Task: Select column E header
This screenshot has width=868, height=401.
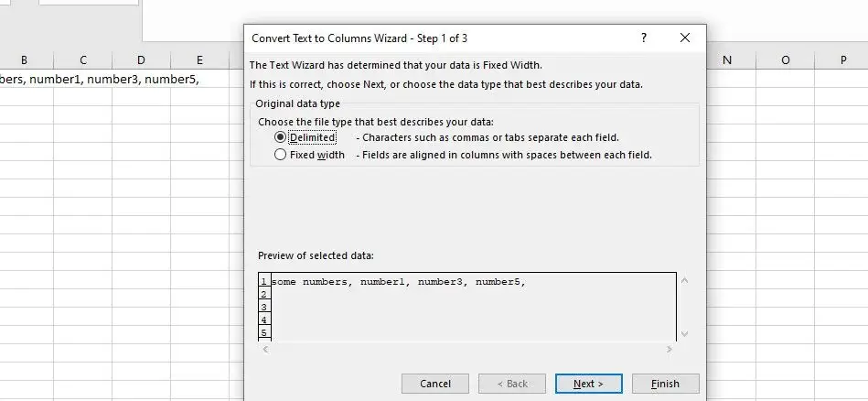Action: click(199, 60)
